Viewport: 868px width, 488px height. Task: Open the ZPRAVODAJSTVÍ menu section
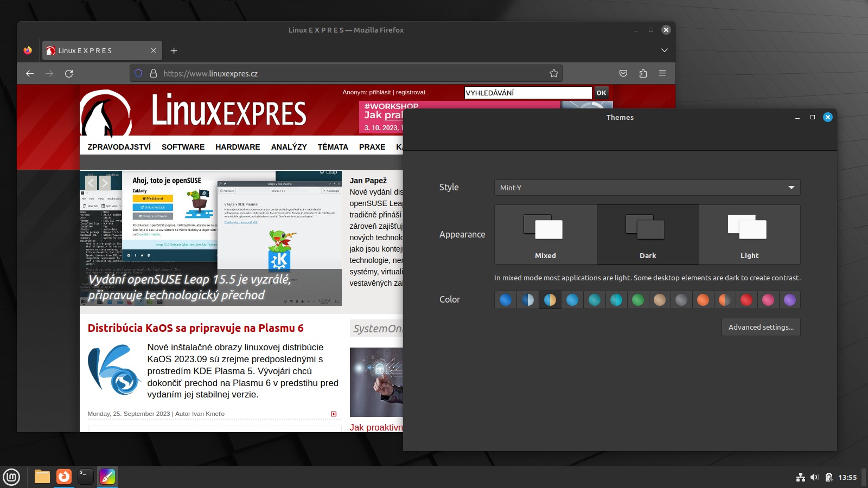(x=119, y=147)
